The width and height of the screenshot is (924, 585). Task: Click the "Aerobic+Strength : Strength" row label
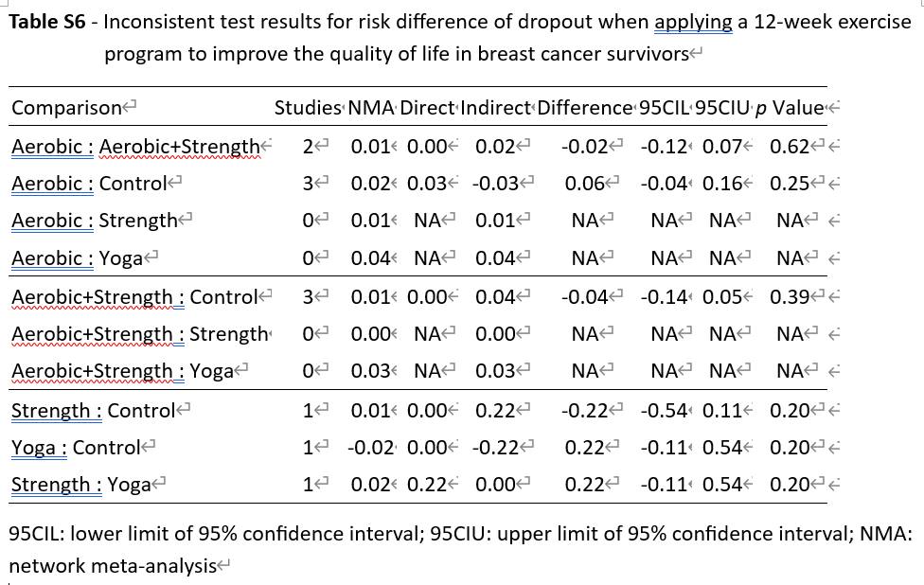point(139,334)
